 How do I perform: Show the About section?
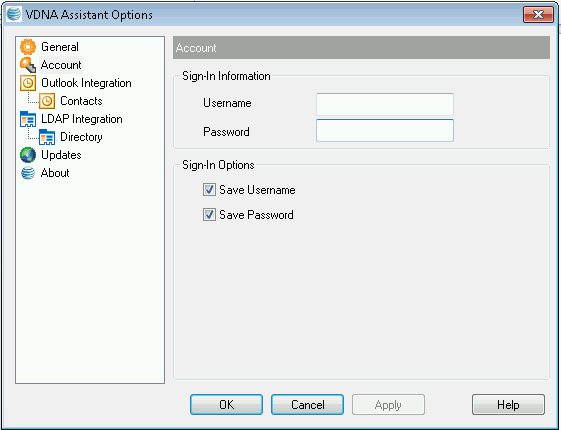(x=55, y=173)
